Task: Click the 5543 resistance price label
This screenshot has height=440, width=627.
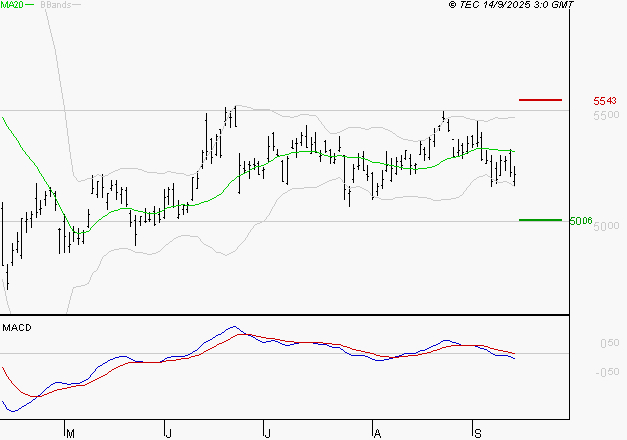Action: [604, 101]
